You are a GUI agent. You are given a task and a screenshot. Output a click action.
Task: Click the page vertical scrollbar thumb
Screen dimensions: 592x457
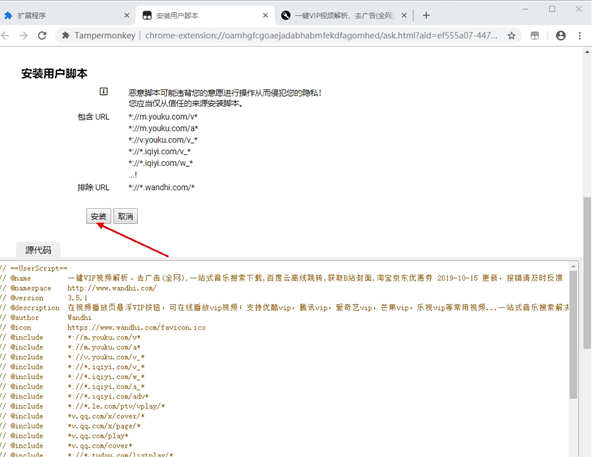coord(587,273)
